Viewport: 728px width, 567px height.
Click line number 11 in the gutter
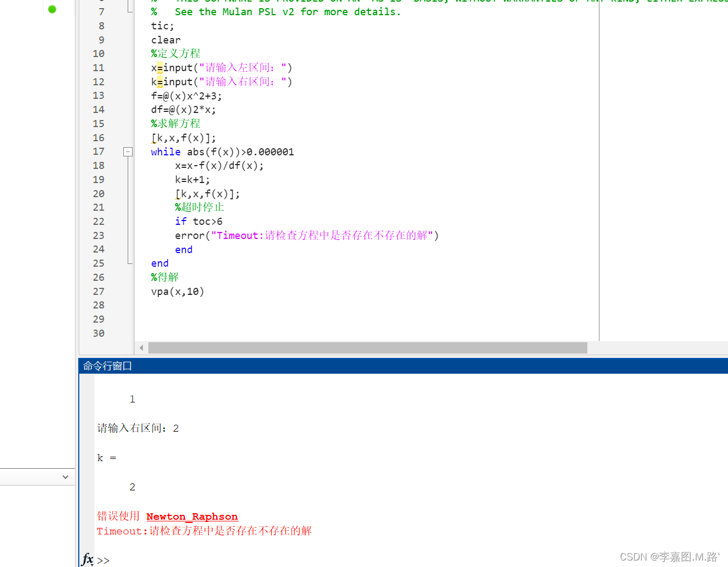(x=98, y=67)
